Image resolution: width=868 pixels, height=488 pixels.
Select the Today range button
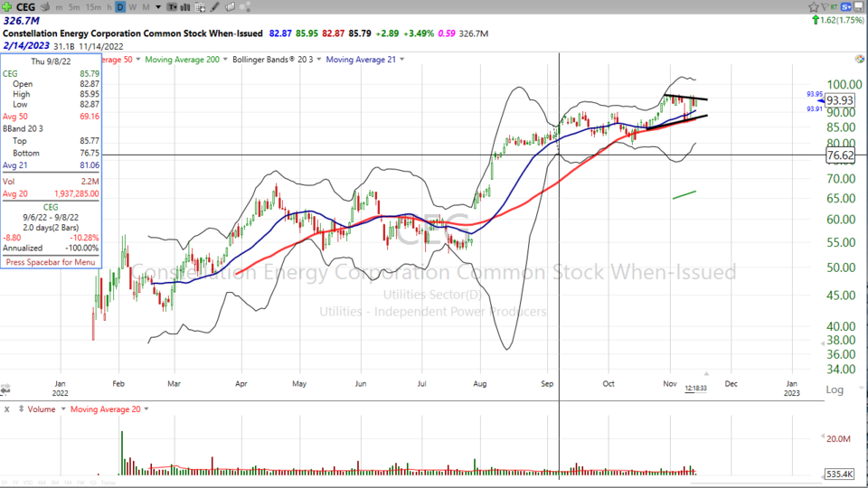[108, 483]
